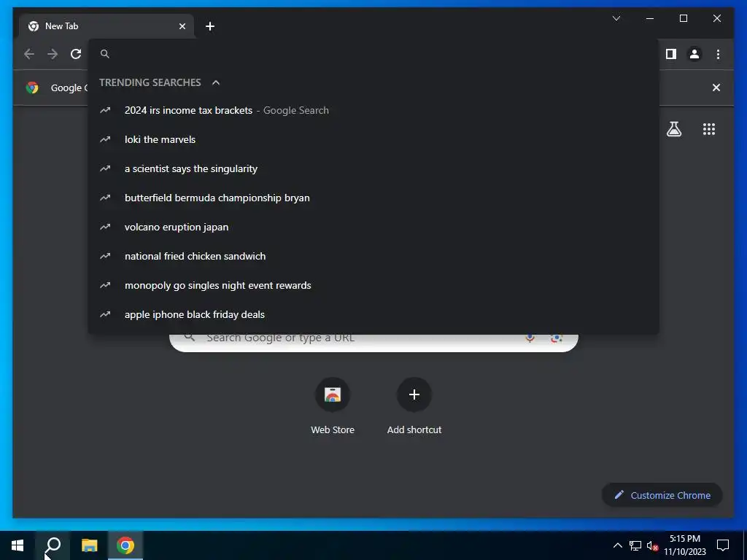The height and width of the screenshot is (560, 747).
Task: Select 'monopoly go singles night event rewards' suggestion
Action: pos(373,285)
